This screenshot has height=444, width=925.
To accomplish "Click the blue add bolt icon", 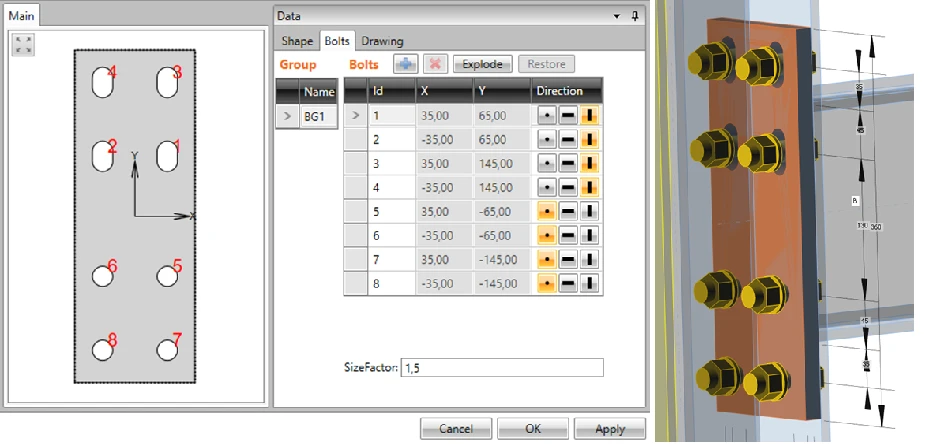I will pyautogui.click(x=405, y=64).
